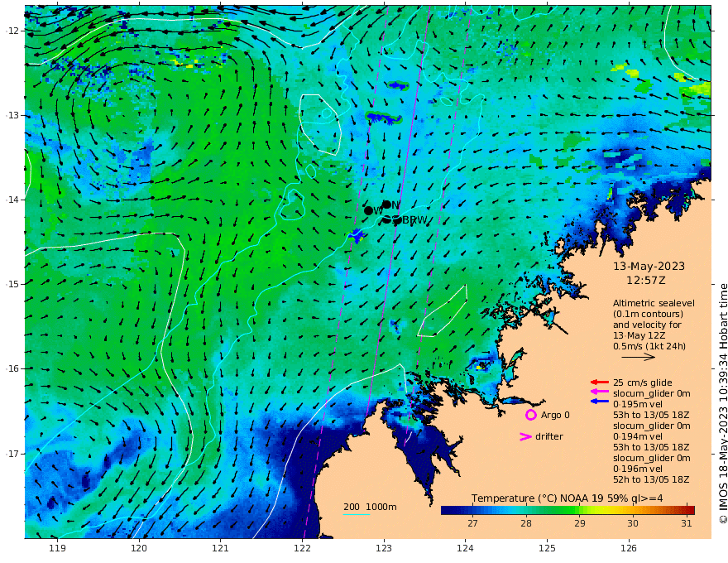Click the (0.1m contours) text

648,314
